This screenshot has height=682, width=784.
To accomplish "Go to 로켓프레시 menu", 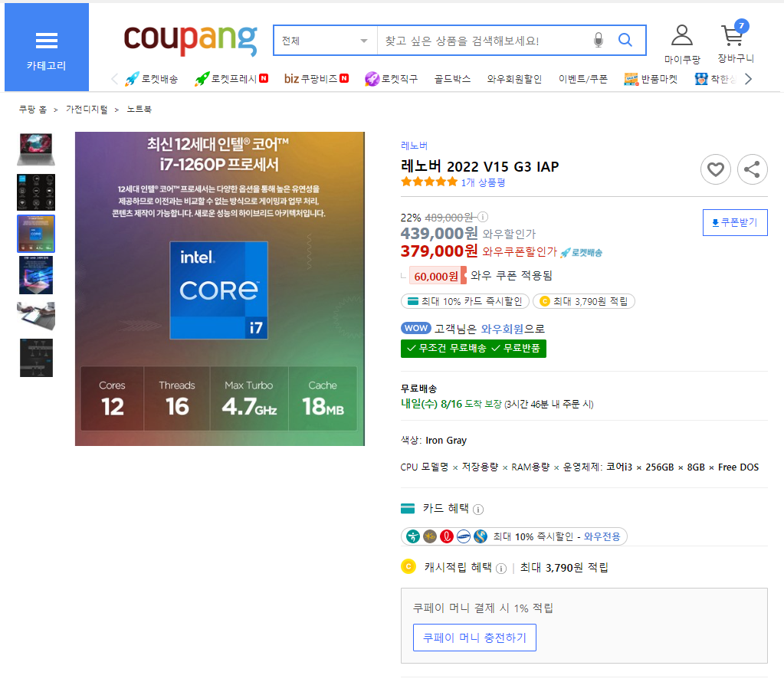I will point(231,79).
